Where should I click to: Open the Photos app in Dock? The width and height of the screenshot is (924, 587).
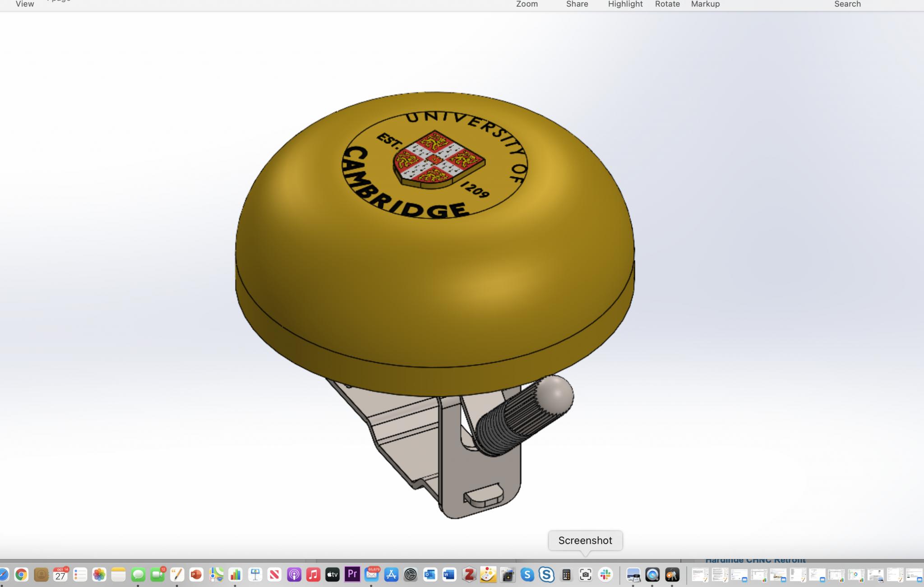tap(99, 575)
